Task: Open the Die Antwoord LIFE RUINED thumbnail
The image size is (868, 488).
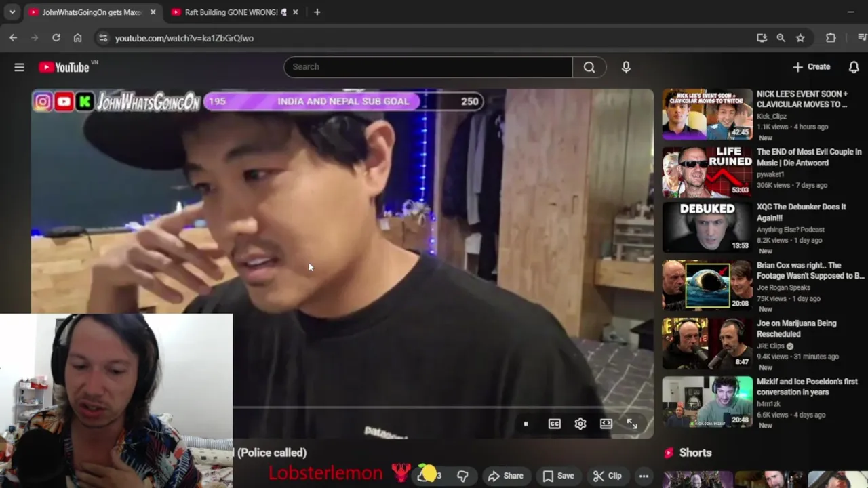Action: pyautogui.click(x=707, y=172)
